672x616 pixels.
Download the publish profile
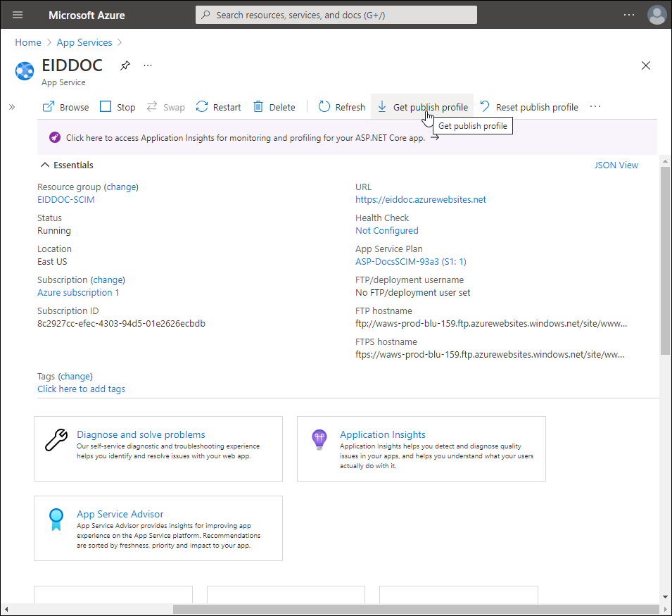pos(422,107)
